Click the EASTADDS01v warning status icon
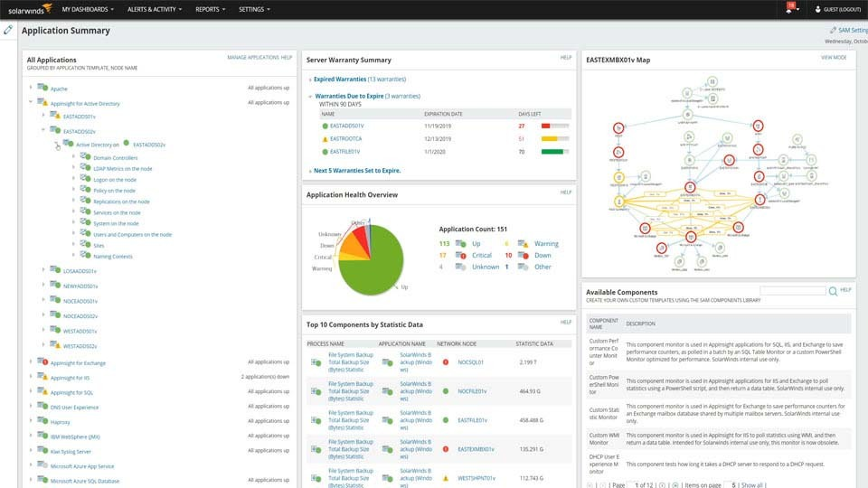 [55, 116]
